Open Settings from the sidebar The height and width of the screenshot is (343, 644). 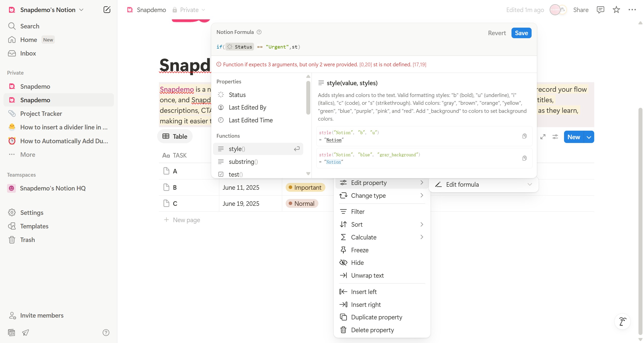tap(59, 213)
